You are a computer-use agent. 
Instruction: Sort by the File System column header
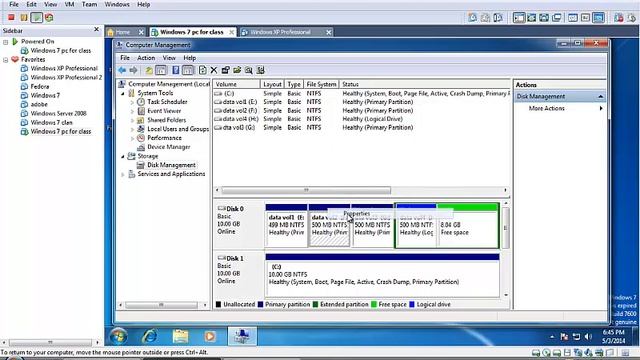point(321,84)
